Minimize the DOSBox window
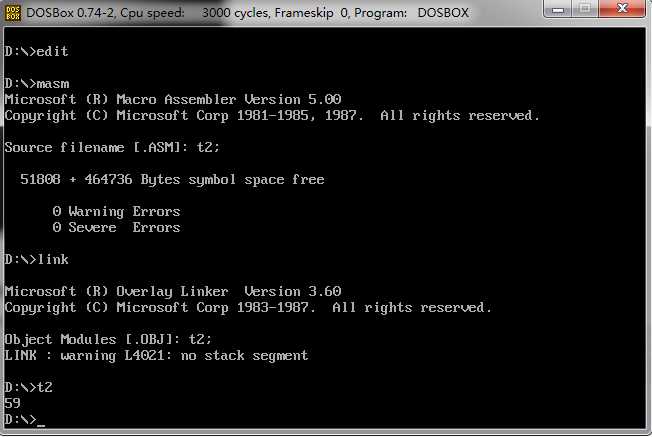Image resolution: width=652 pixels, height=437 pixels. tap(557, 9)
